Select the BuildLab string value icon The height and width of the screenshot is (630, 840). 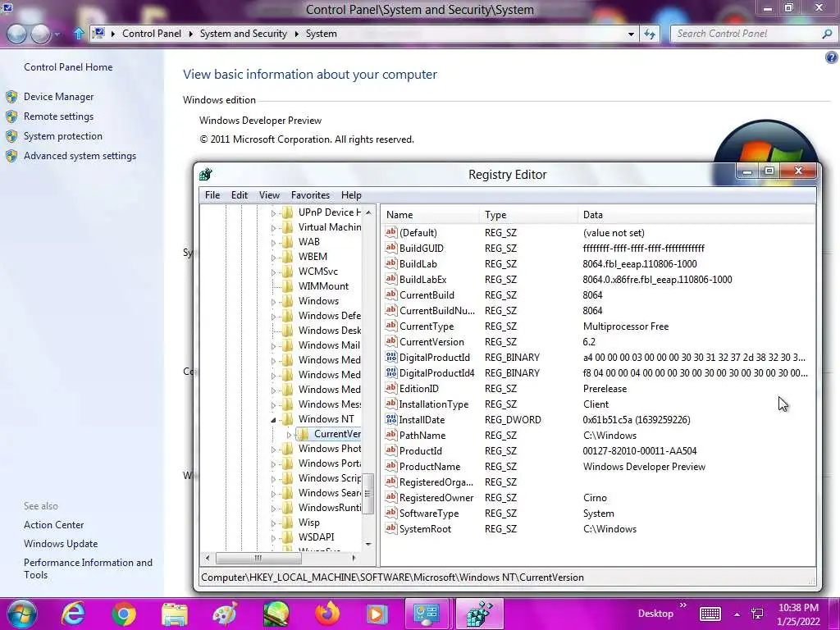click(x=391, y=263)
